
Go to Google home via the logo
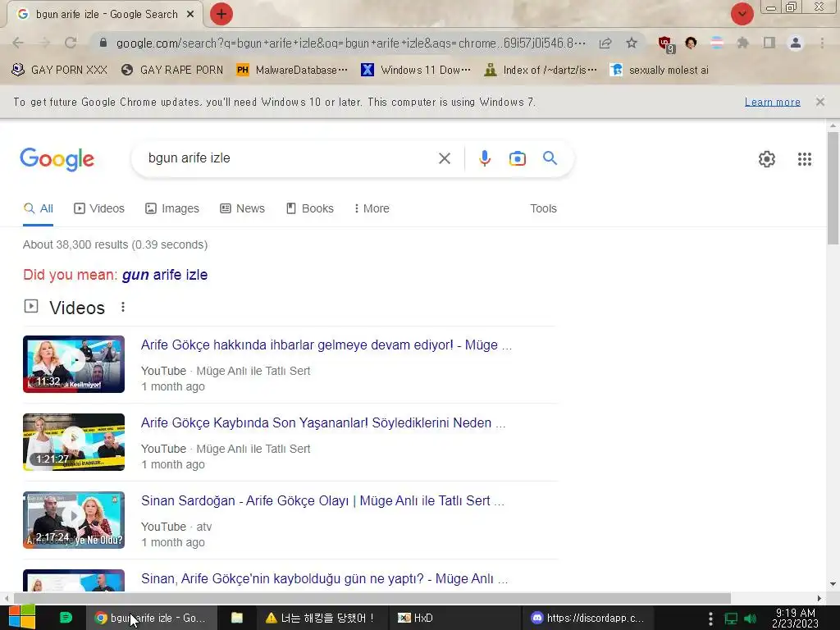pyautogui.click(x=57, y=159)
